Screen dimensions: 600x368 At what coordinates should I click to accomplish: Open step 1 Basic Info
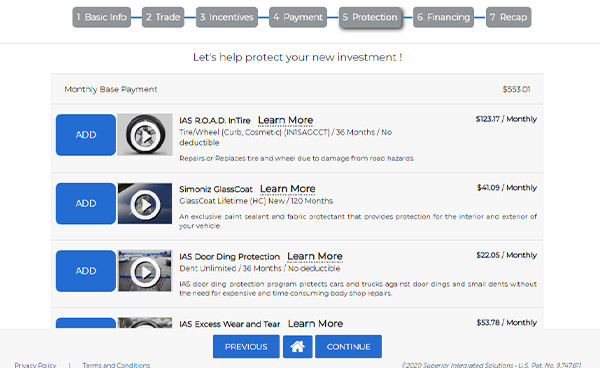pos(101,17)
